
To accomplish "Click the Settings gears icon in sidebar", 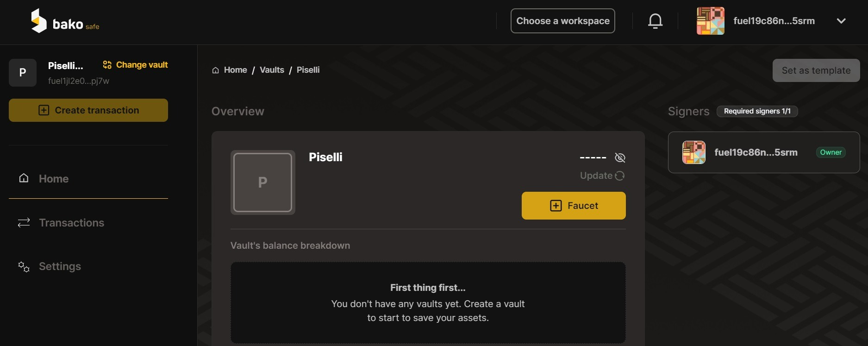I will [24, 266].
